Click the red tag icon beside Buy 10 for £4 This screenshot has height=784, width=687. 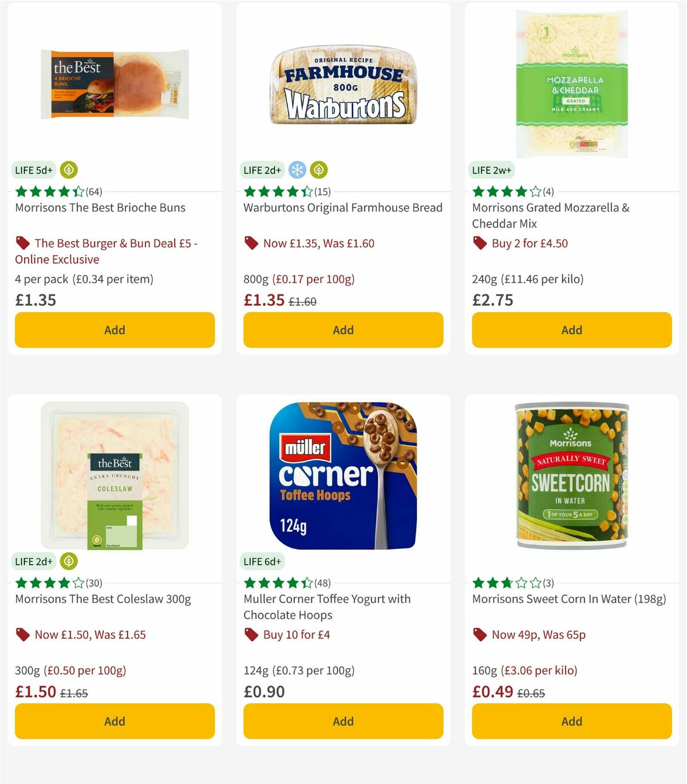(x=250, y=635)
